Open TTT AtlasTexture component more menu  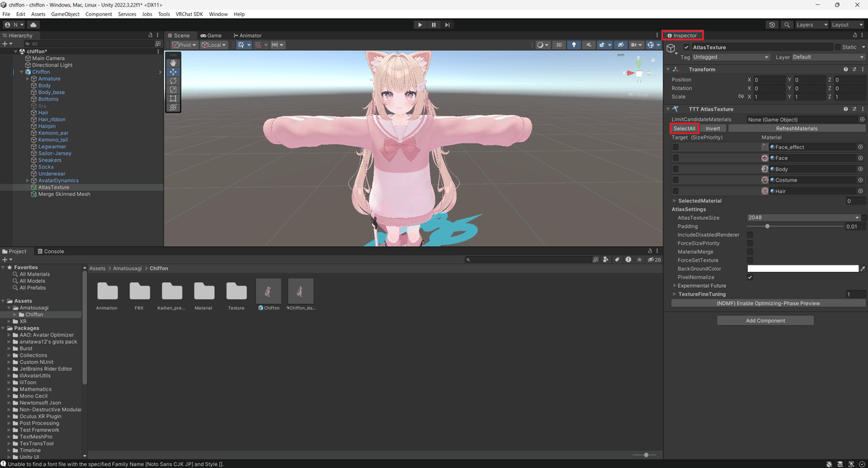861,109
